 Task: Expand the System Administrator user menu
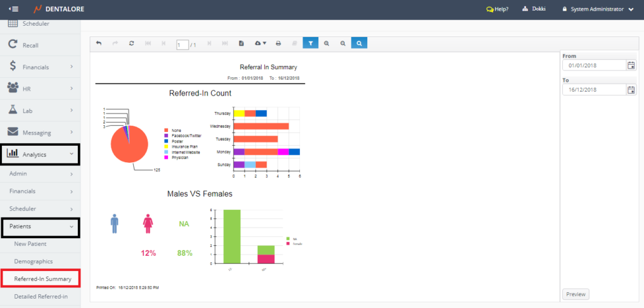point(596,9)
